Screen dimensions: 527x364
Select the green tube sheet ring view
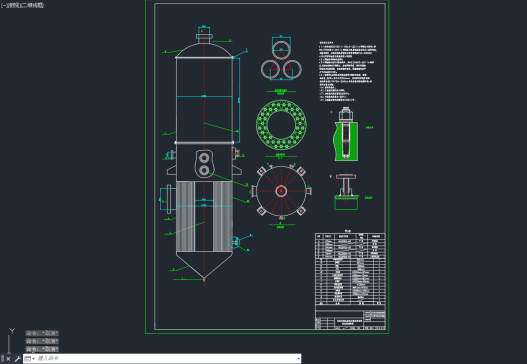point(281,125)
